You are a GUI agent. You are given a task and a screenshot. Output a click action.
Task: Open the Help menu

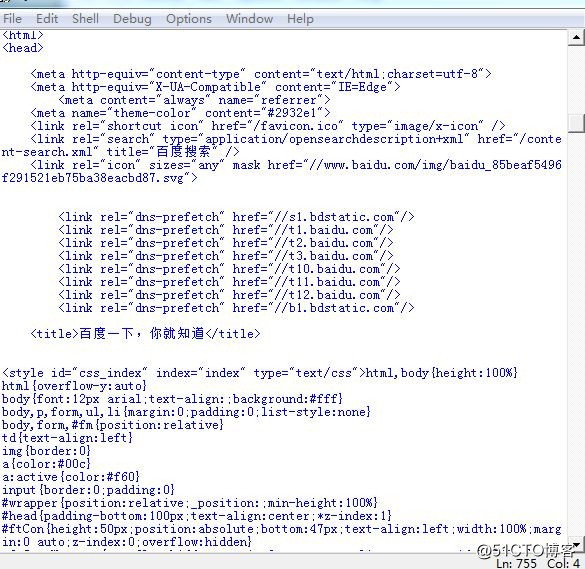tap(300, 19)
